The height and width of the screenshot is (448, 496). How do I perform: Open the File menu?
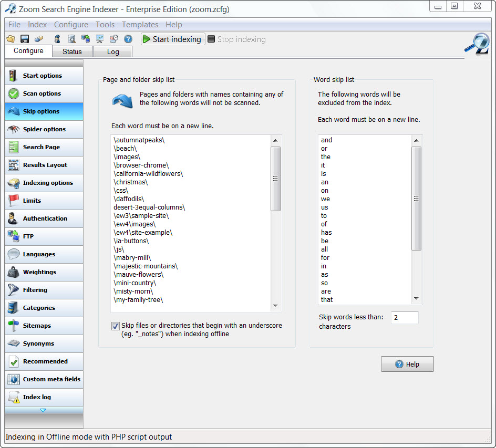click(14, 25)
